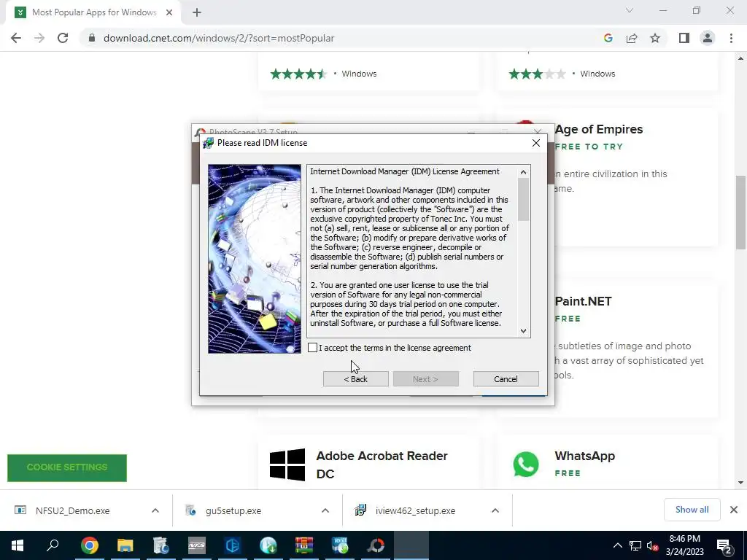Open the NFS game icon in taskbar
Image resolution: width=747 pixels, height=560 pixels.
(197, 545)
